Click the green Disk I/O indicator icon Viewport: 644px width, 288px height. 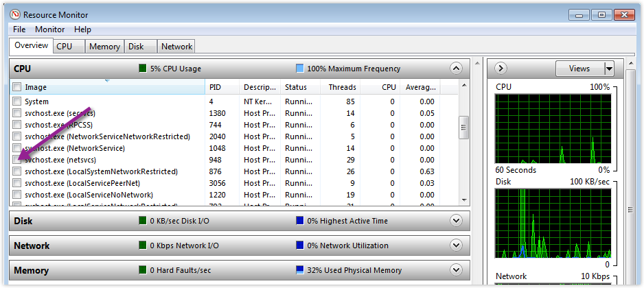pos(143,221)
